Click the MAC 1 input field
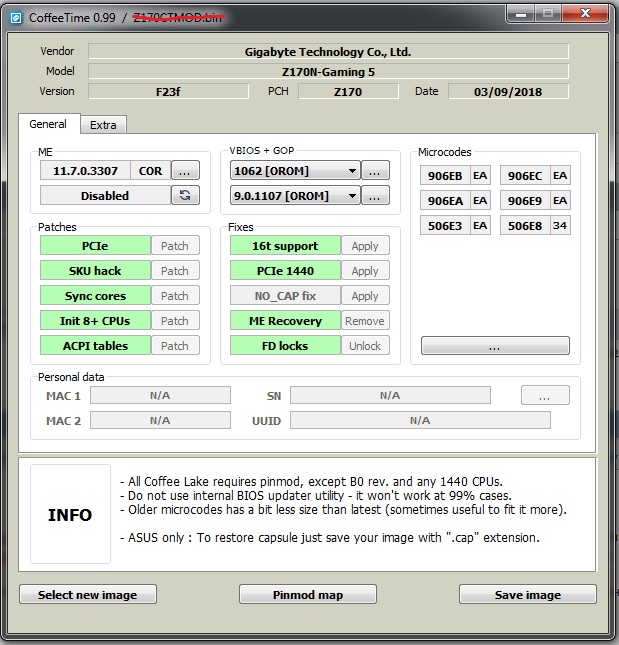 (x=160, y=395)
